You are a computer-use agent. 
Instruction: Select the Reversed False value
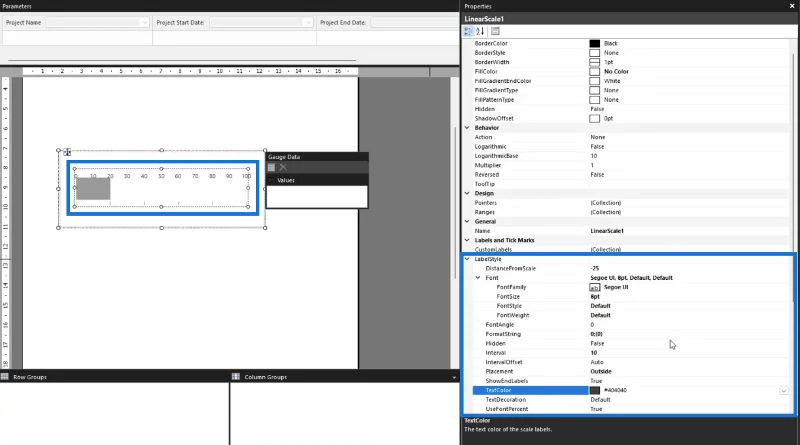pyautogui.click(x=597, y=175)
